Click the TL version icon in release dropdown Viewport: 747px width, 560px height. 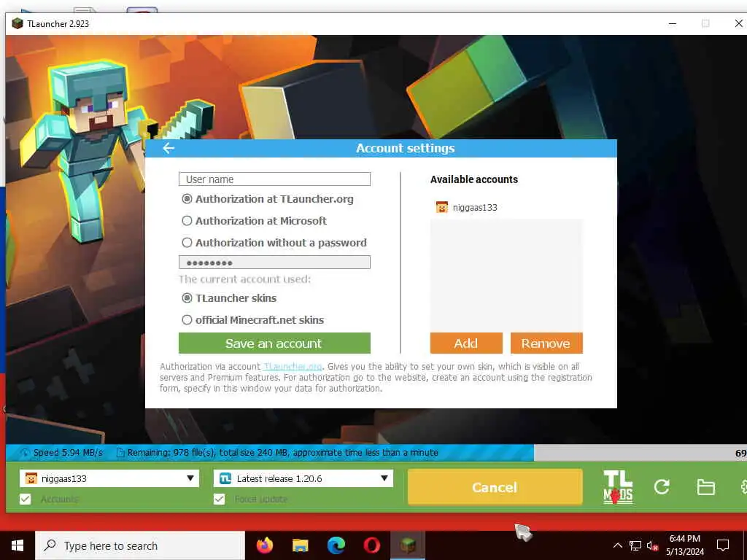tap(225, 478)
